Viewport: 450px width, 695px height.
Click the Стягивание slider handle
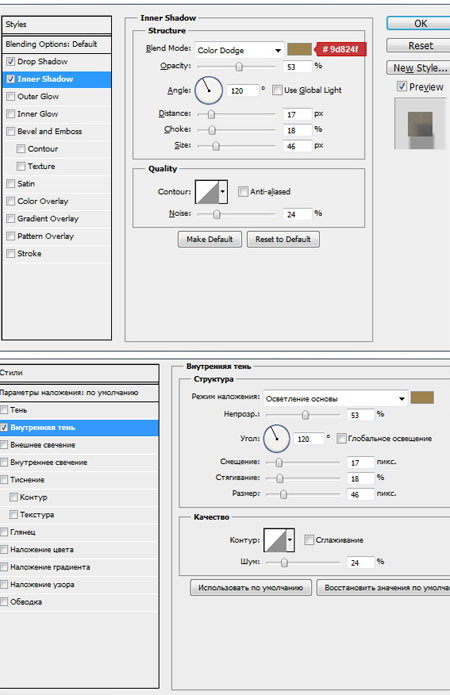point(280,479)
